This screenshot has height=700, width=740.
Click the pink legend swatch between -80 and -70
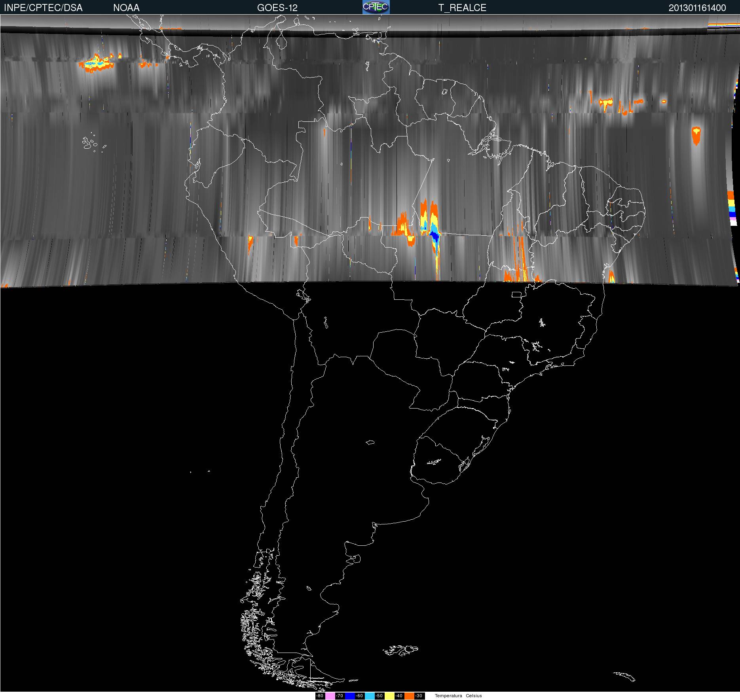tap(330, 696)
